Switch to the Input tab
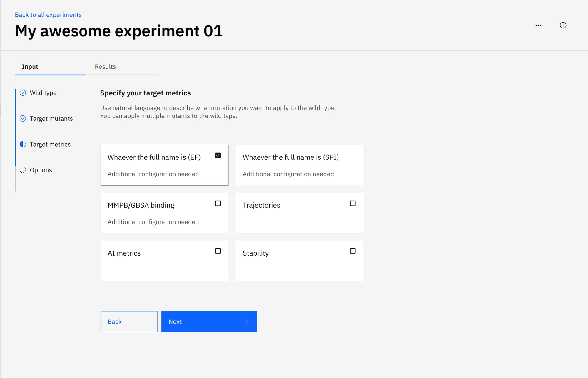 coord(50,67)
